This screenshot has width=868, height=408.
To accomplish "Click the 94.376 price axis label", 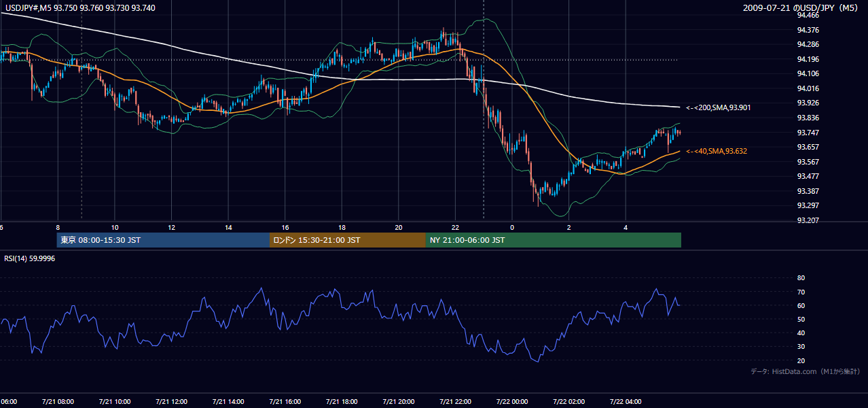I will point(808,30).
